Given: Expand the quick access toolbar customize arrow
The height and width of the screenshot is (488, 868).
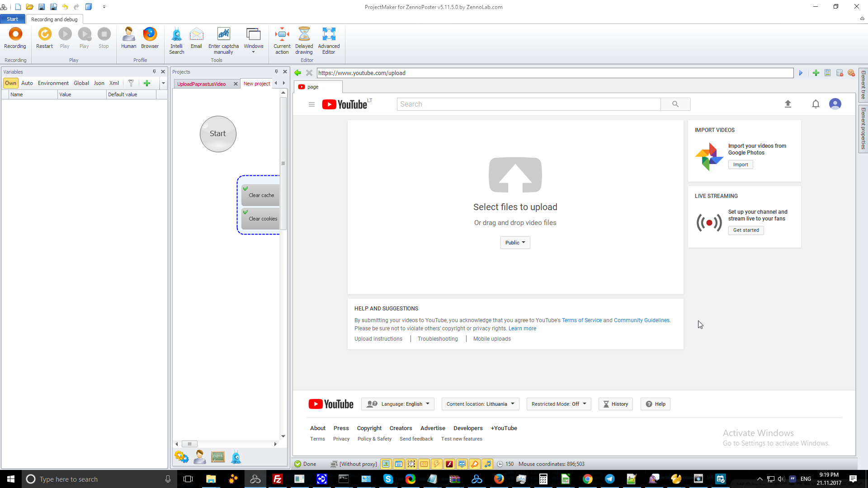Looking at the screenshot, I should click(x=104, y=7).
